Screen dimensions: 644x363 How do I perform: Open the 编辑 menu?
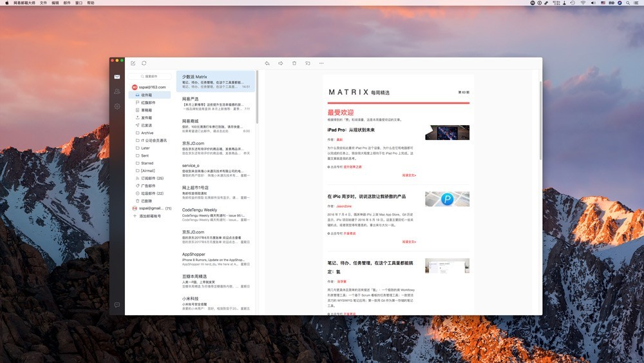tap(55, 3)
